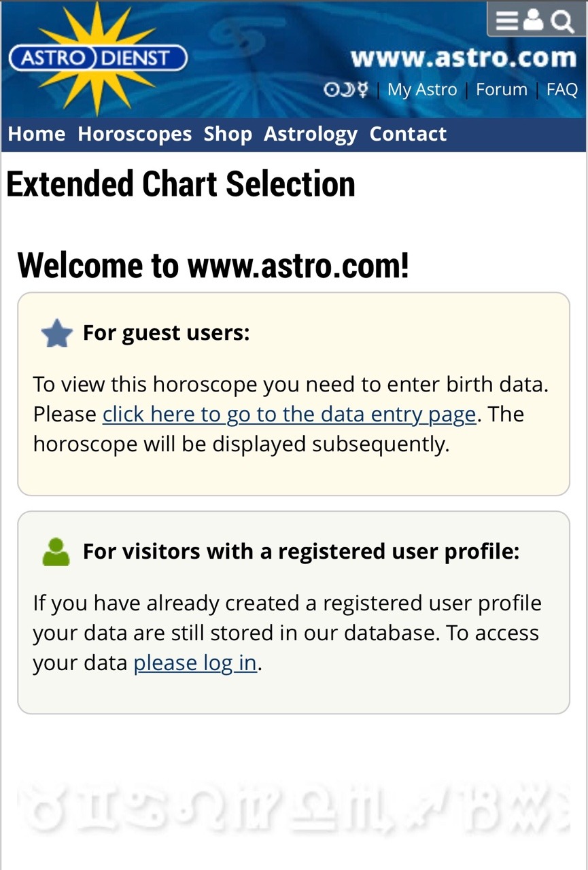588x870 pixels.
Task: Select Astrology in navigation bar
Action: (x=311, y=135)
